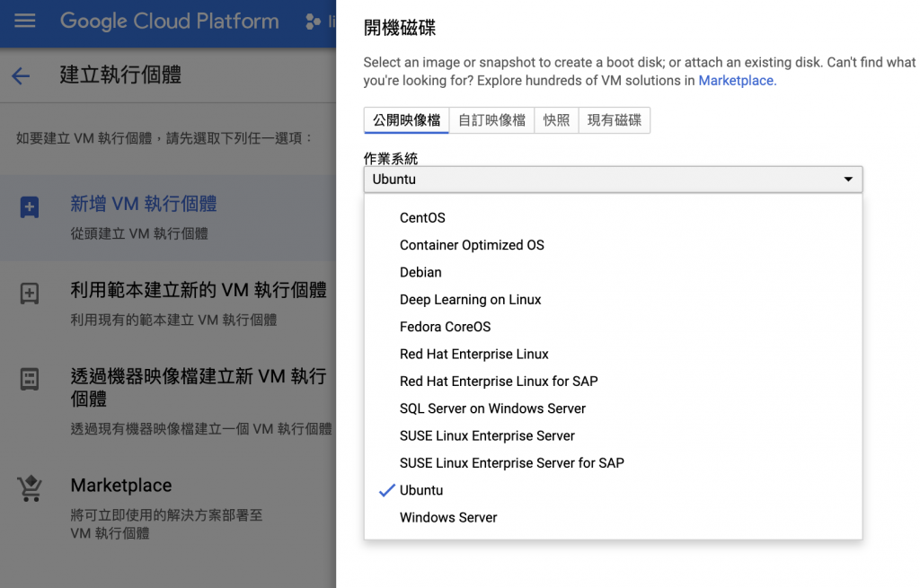Click the Google Cloud Platform logo
The width and height of the screenshot is (920, 588).
[x=169, y=22]
